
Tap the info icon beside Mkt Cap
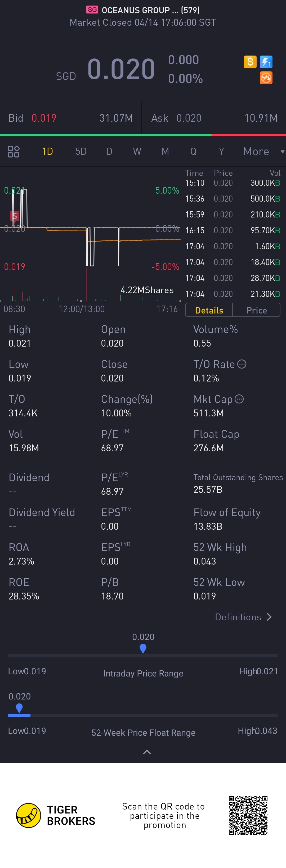239,399
